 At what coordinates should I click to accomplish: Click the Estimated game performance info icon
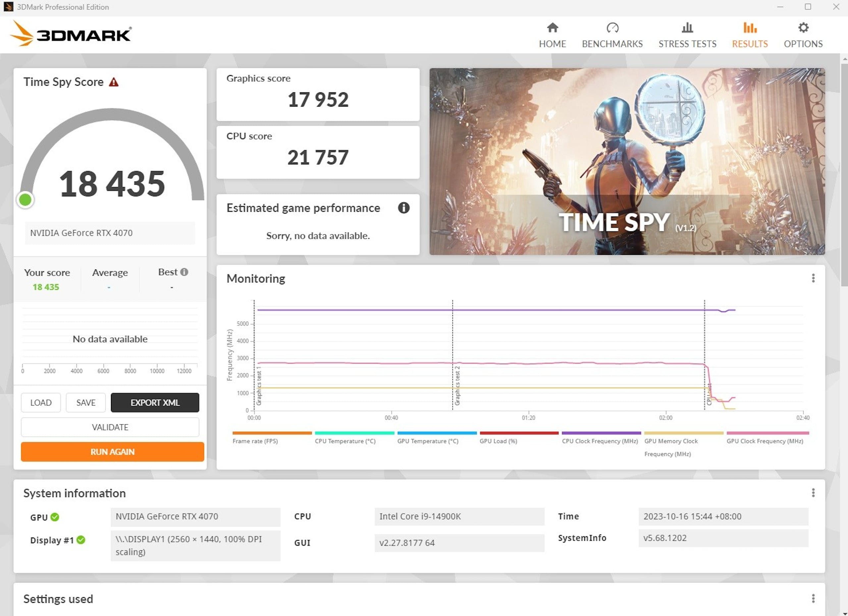coord(403,208)
